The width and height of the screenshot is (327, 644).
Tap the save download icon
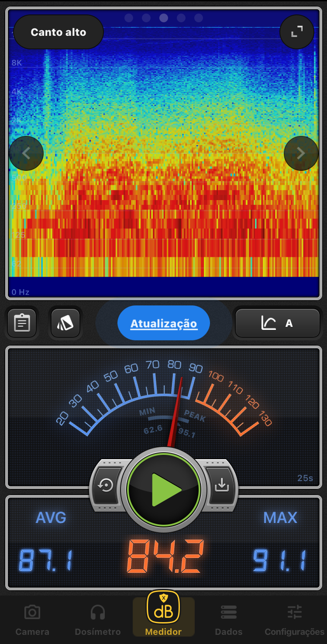click(x=222, y=485)
